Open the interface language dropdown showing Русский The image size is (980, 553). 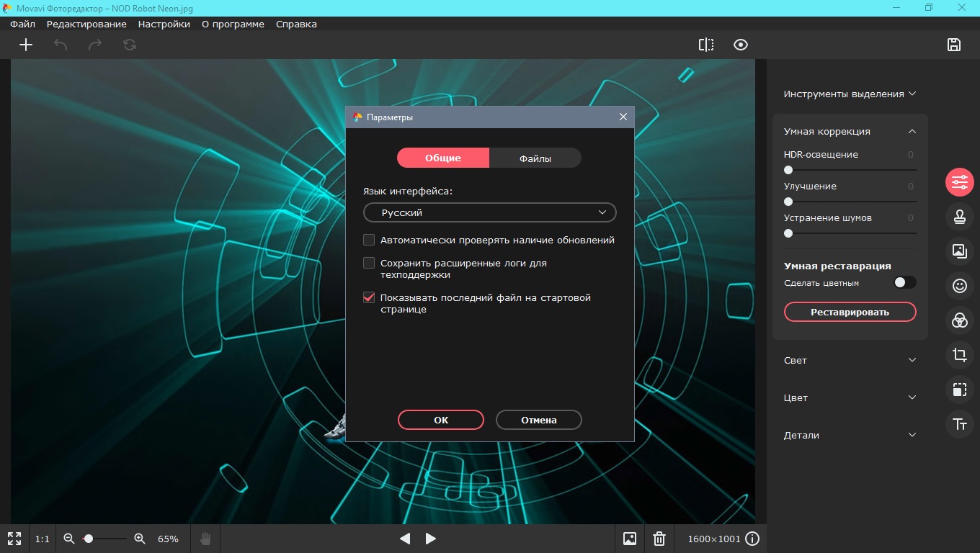(490, 212)
